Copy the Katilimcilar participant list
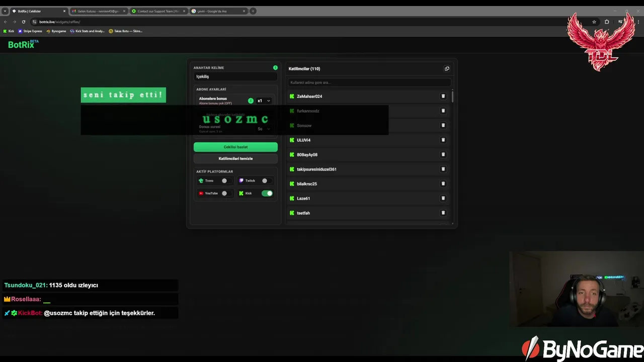Viewport: 644px width, 362px height. pyautogui.click(x=447, y=69)
